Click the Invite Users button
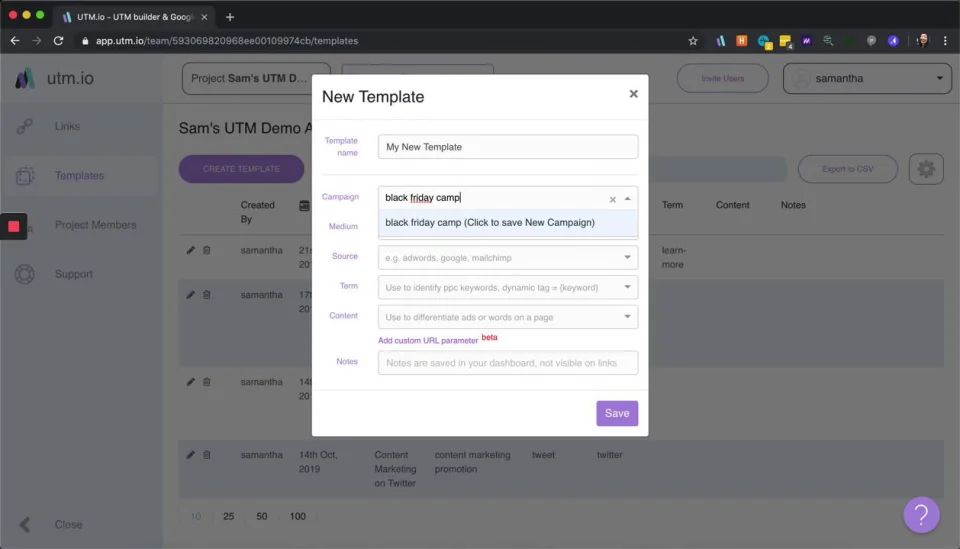960x549 pixels. coord(722,78)
